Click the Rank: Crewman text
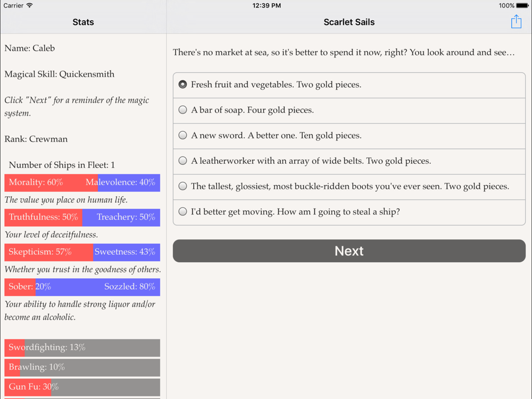 click(x=36, y=139)
